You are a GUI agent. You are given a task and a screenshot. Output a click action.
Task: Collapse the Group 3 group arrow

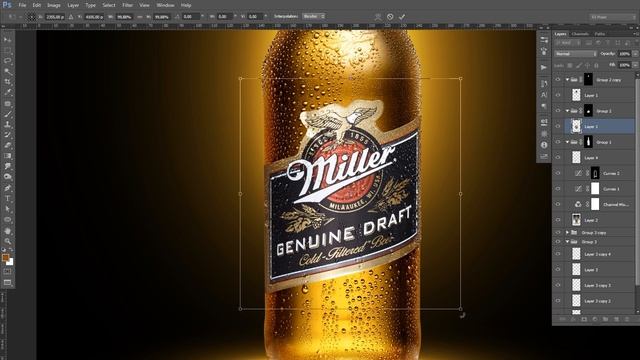click(567, 242)
